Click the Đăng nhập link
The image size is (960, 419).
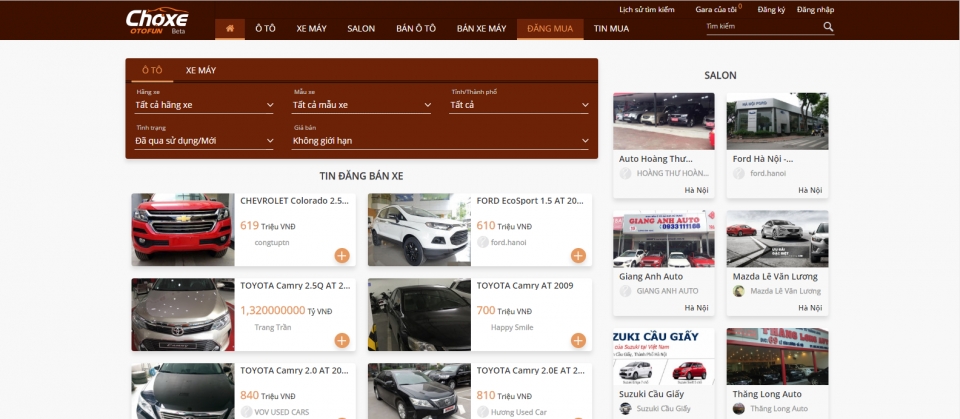(x=816, y=10)
